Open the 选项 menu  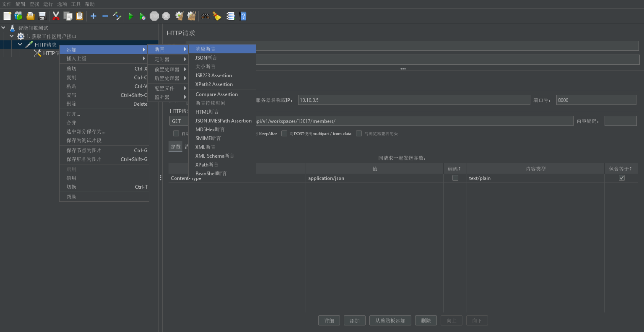coord(62,4)
